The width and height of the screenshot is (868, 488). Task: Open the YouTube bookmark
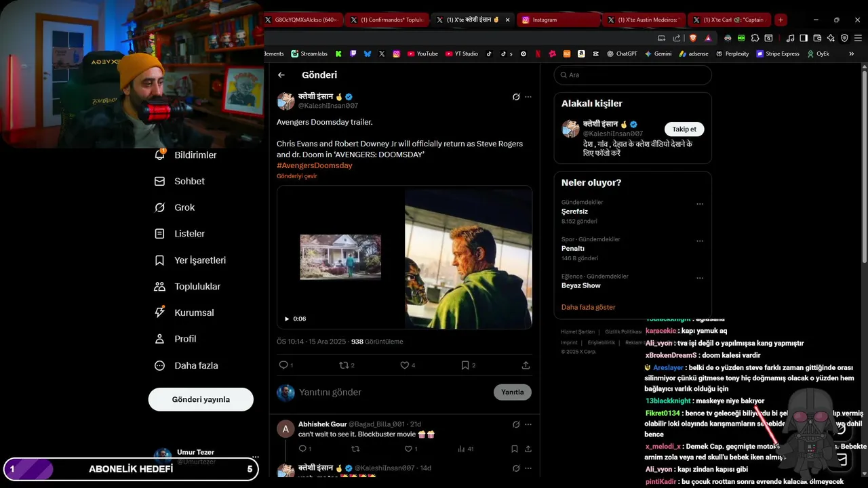422,54
